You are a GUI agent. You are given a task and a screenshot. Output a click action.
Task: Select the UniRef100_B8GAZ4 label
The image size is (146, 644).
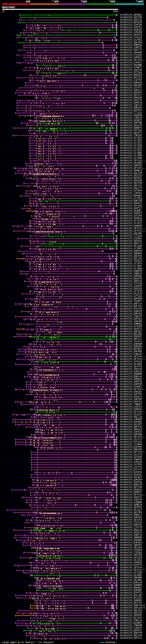coord(131,75)
